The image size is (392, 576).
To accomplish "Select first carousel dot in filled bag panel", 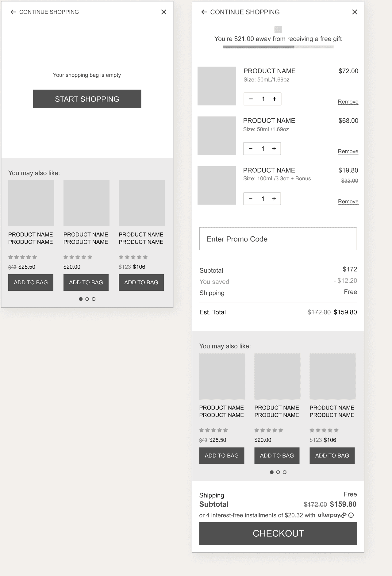I will (x=272, y=472).
